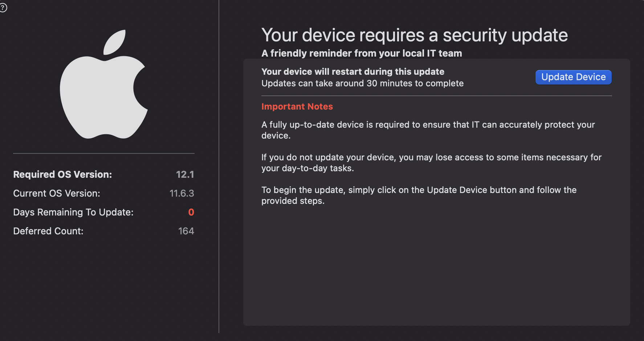Select the security update title heading
This screenshot has width=644, height=341.
pos(415,35)
